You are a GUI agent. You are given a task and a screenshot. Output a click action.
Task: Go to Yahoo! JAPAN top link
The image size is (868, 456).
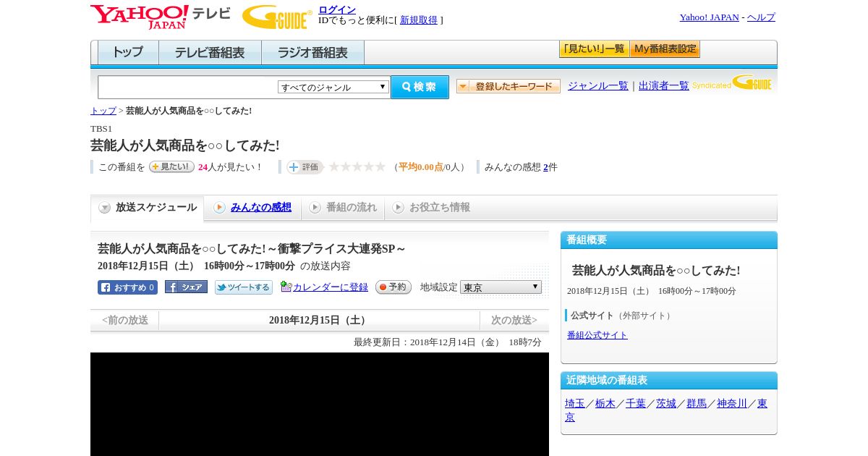tap(709, 17)
